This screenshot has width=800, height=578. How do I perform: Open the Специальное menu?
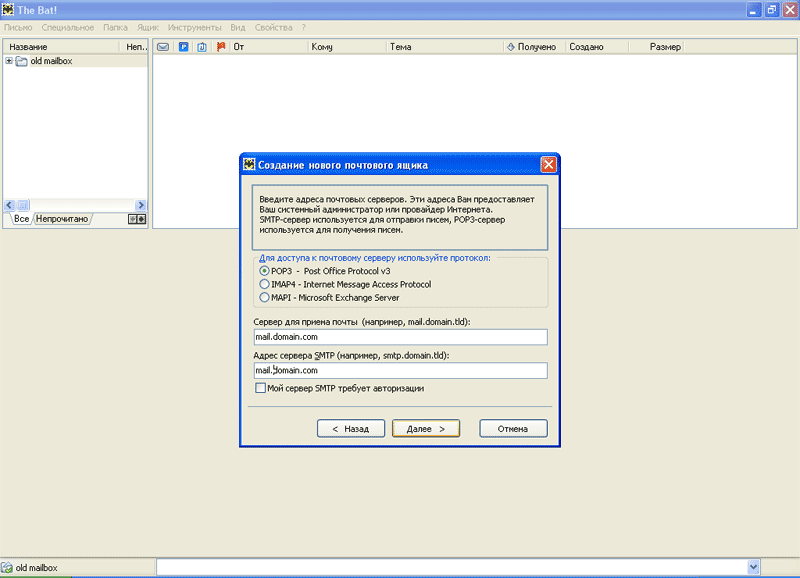click(x=68, y=28)
